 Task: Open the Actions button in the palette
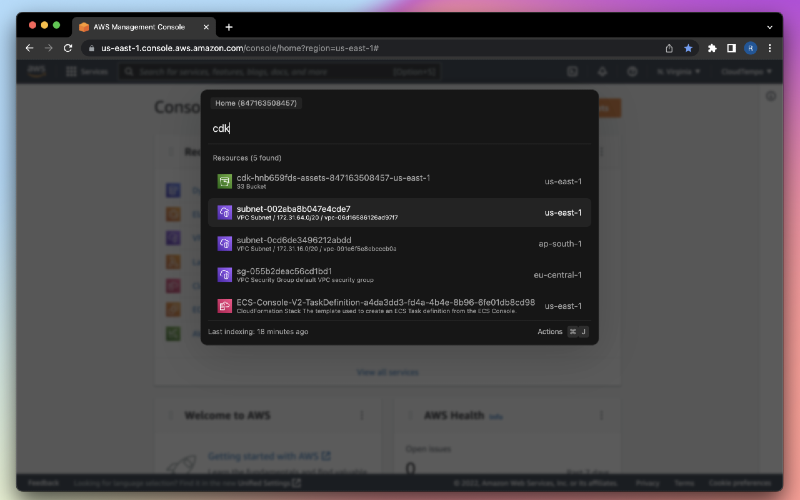click(x=563, y=332)
